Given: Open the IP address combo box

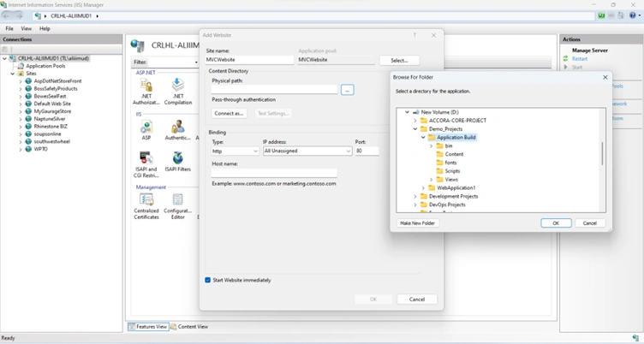Looking at the screenshot, I should (307, 151).
